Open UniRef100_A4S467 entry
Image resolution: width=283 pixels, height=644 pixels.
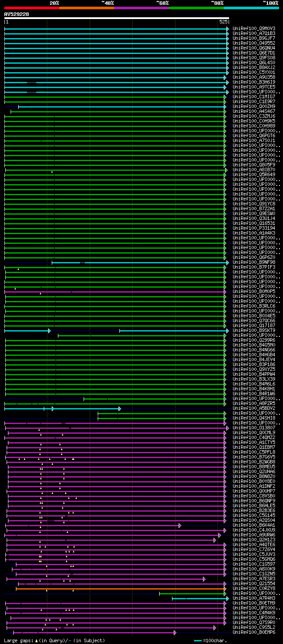(254, 111)
